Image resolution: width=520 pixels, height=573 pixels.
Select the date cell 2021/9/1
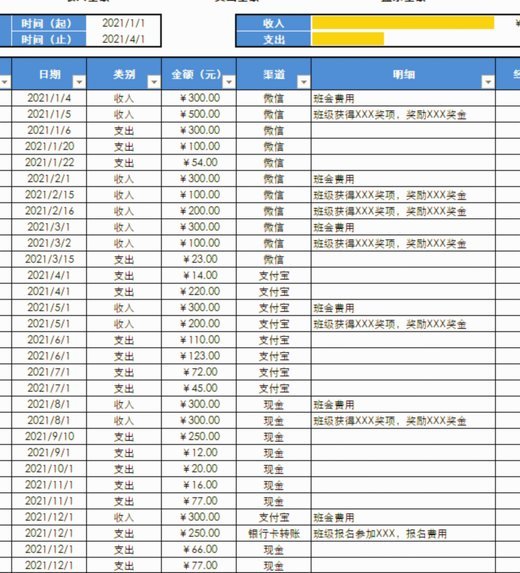[x=49, y=452]
